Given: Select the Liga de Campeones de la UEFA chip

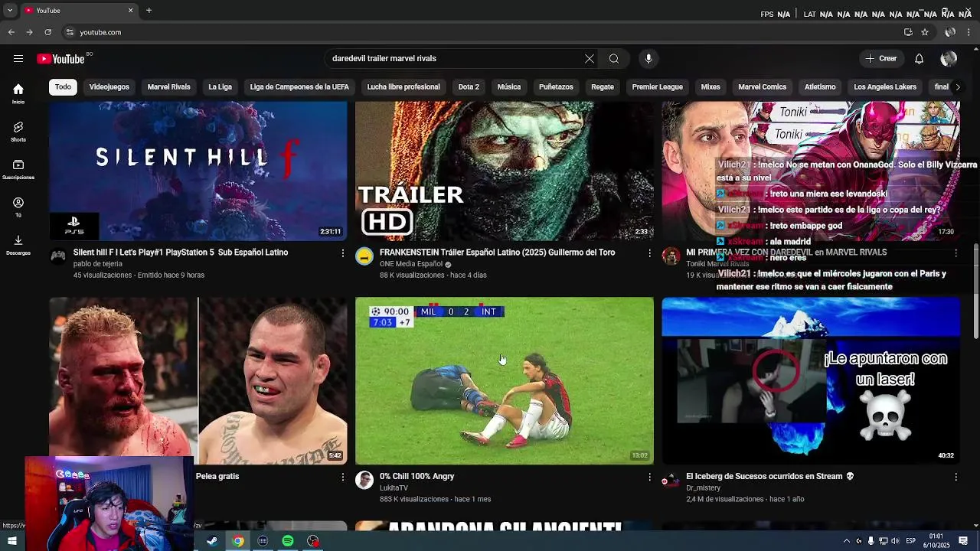Looking at the screenshot, I should pos(299,87).
